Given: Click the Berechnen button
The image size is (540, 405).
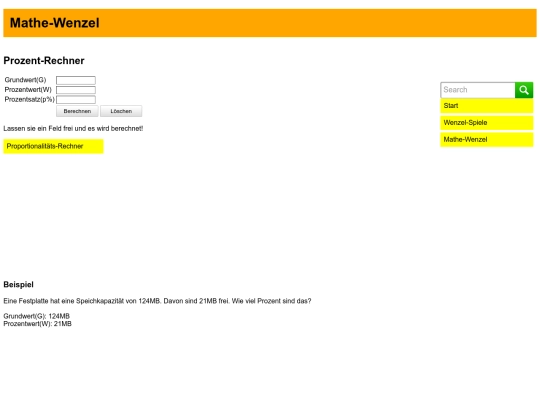Looking at the screenshot, I should point(77,111).
